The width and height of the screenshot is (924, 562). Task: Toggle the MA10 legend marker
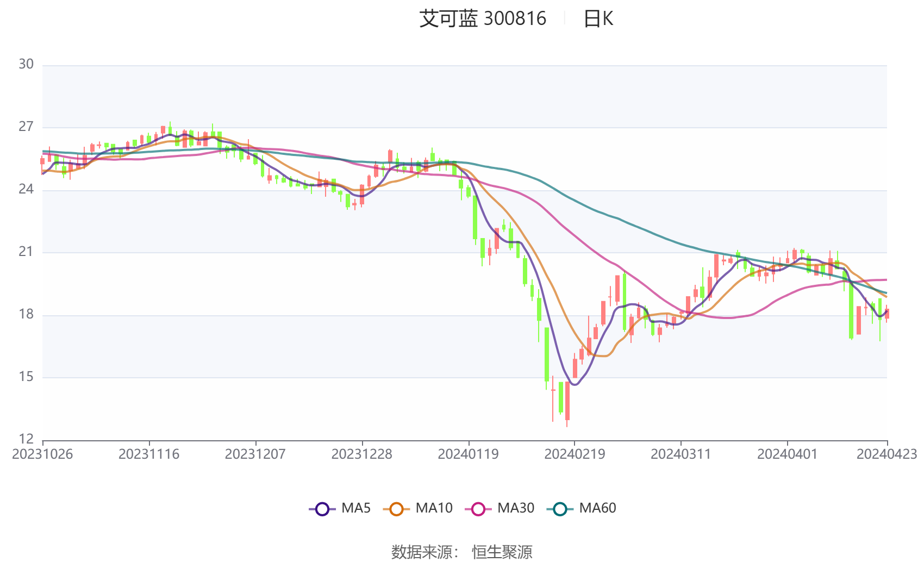396,509
